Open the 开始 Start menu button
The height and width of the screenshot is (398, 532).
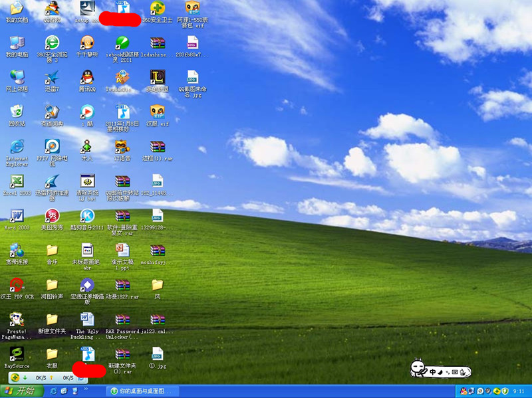(x=21, y=391)
